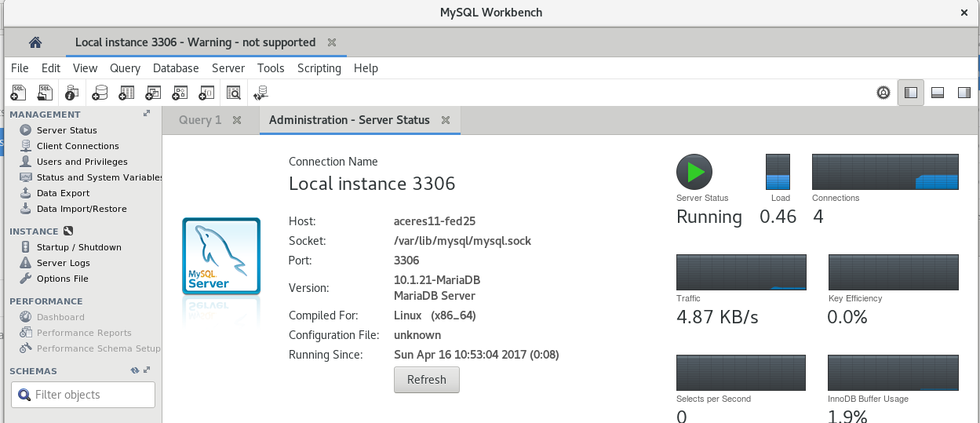Image resolution: width=980 pixels, height=423 pixels.
Task: Open the Query menu
Action: [125, 68]
